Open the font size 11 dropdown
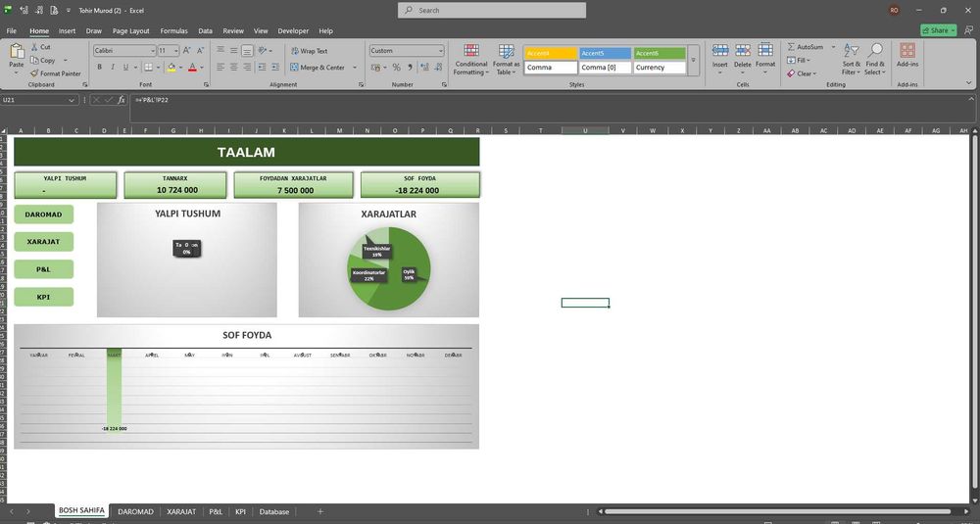 pos(176,51)
